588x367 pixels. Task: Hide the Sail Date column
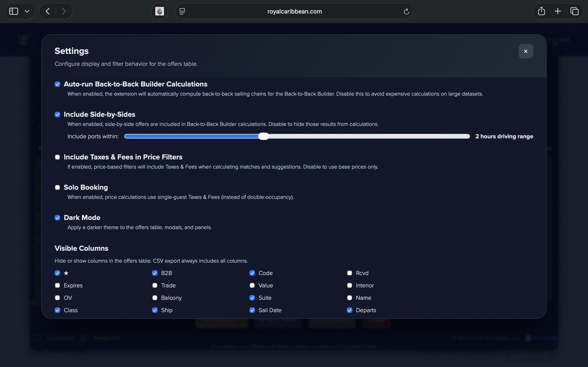(x=252, y=310)
